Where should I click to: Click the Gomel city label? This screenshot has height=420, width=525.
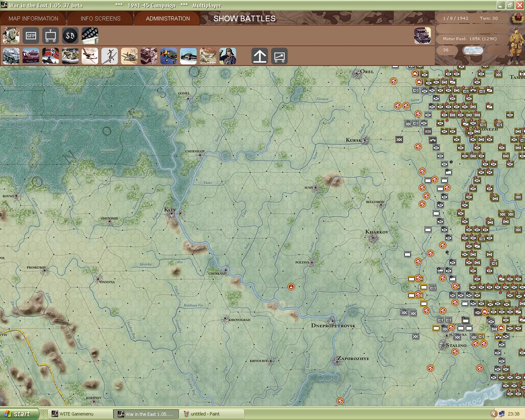coord(184,94)
